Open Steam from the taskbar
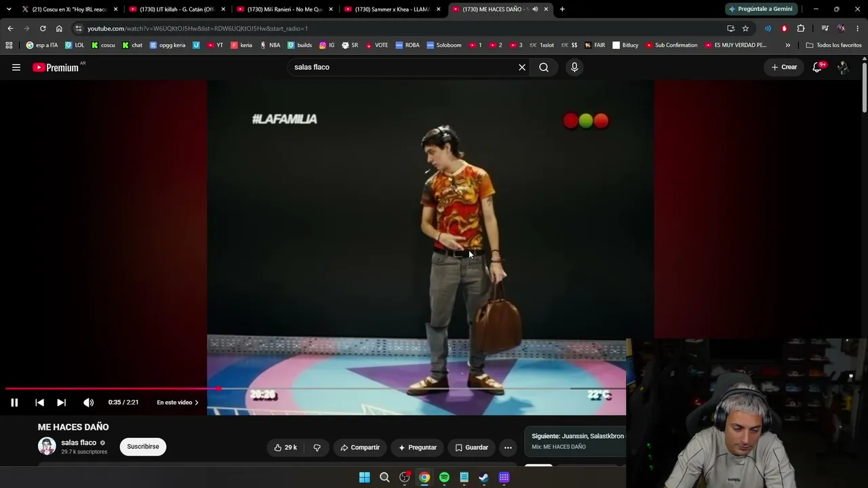Image resolution: width=868 pixels, height=488 pixels. click(484, 477)
